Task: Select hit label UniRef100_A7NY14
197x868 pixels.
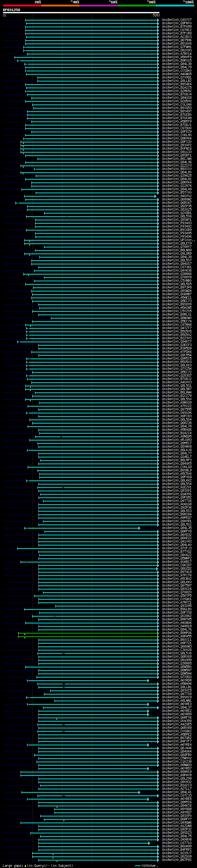Action: pyautogui.click(x=176, y=54)
